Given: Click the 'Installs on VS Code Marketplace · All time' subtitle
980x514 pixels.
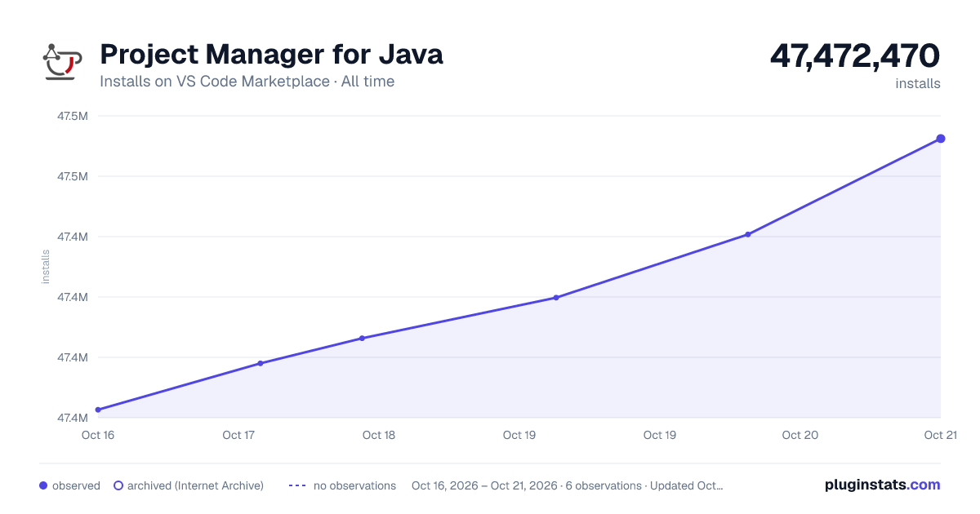Looking at the screenshot, I should click(x=247, y=82).
